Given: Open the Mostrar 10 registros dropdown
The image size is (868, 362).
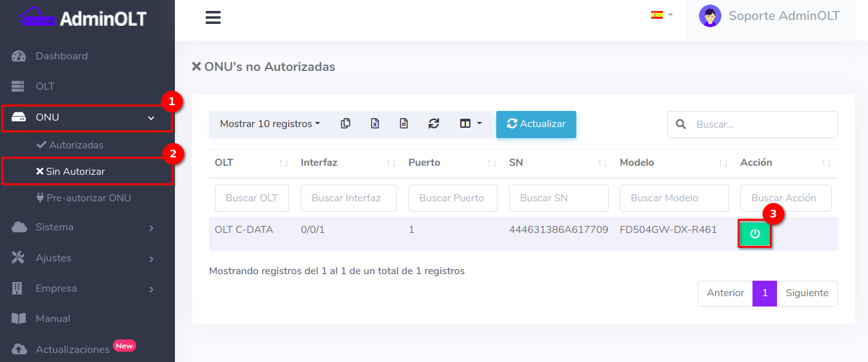Looking at the screenshot, I should click(x=270, y=124).
